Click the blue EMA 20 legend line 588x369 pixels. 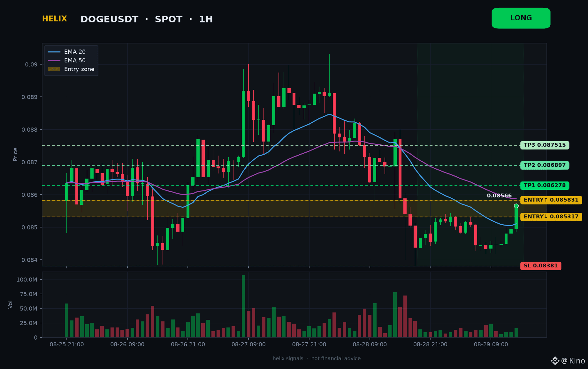(54, 52)
